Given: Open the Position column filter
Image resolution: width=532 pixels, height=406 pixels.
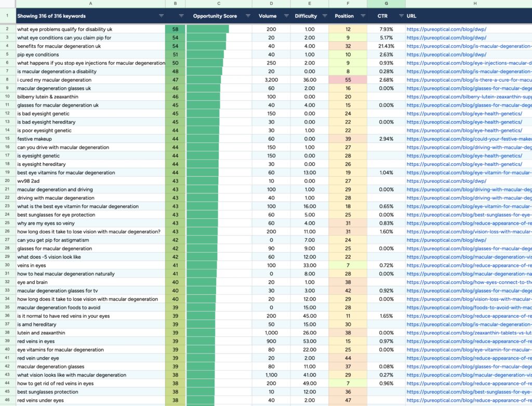Looking at the screenshot, I should 363,16.
